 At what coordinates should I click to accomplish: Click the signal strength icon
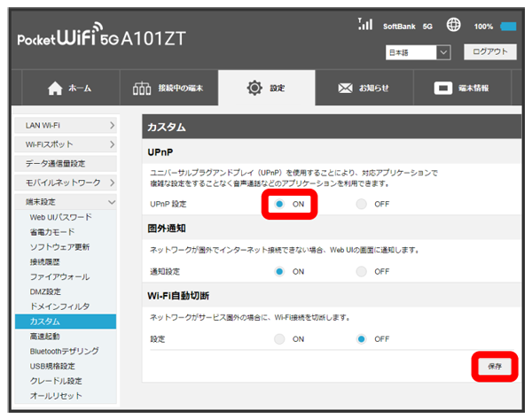click(x=364, y=25)
